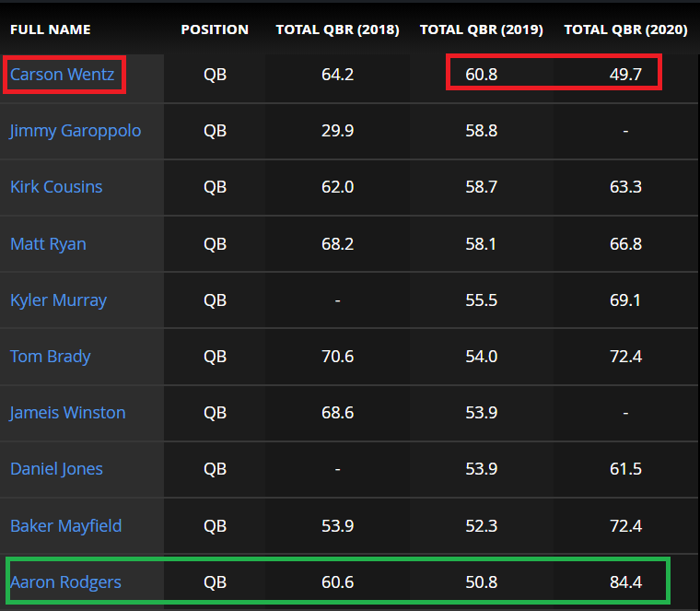Open the Jameis Winston link
Image resolution: width=700 pixels, height=611 pixels.
pos(67,413)
